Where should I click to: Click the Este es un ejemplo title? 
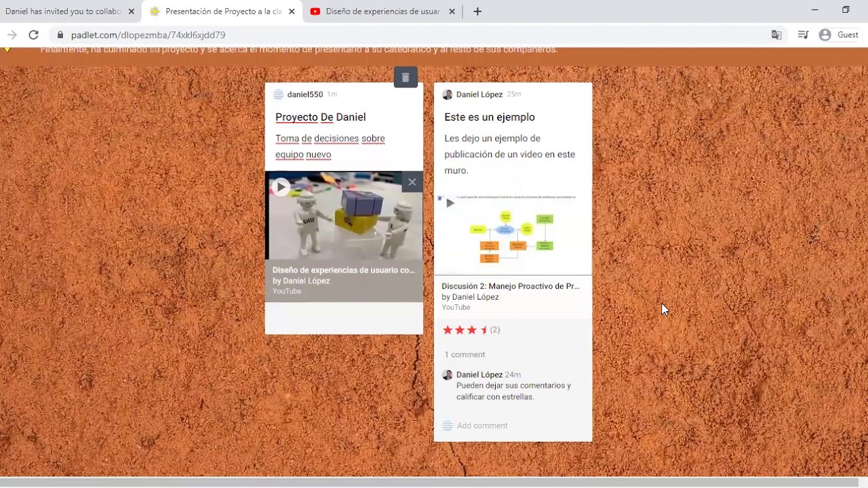coord(490,117)
